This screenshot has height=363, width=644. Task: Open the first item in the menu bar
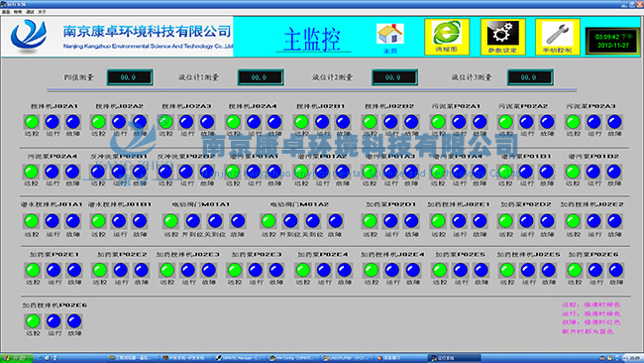pos(6,12)
